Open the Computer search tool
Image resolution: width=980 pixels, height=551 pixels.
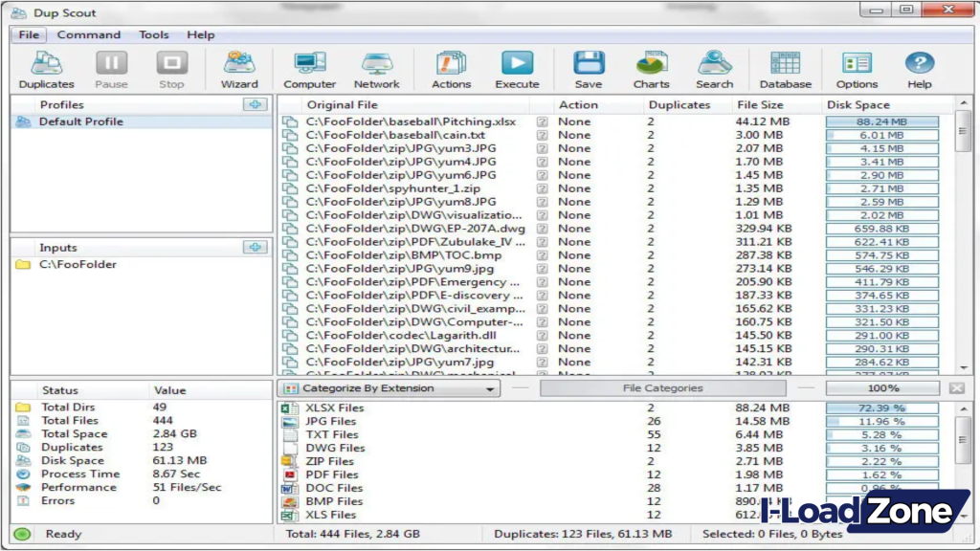pos(309,69)
